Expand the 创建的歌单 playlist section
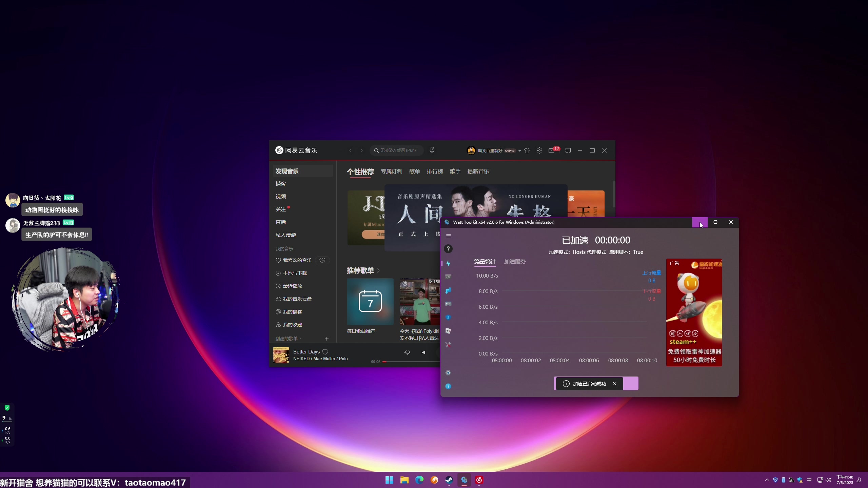Screen dimensions: 868x488 pos(289,339)
